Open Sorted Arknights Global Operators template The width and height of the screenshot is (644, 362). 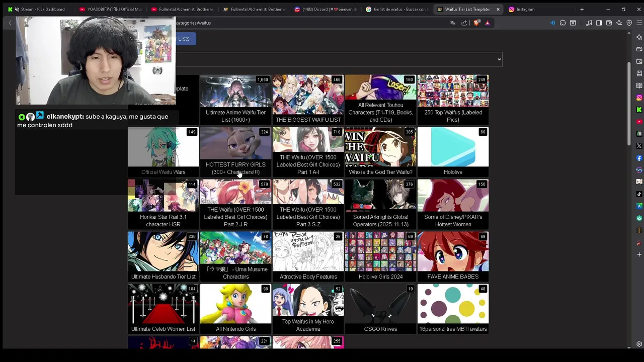point(380,204)
